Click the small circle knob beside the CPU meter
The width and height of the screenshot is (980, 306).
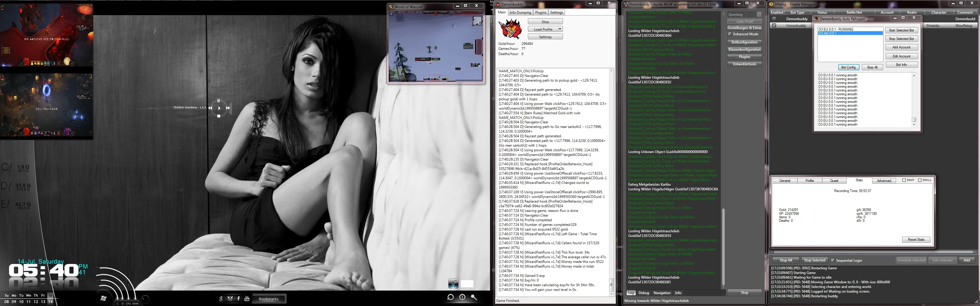[145, 299]
